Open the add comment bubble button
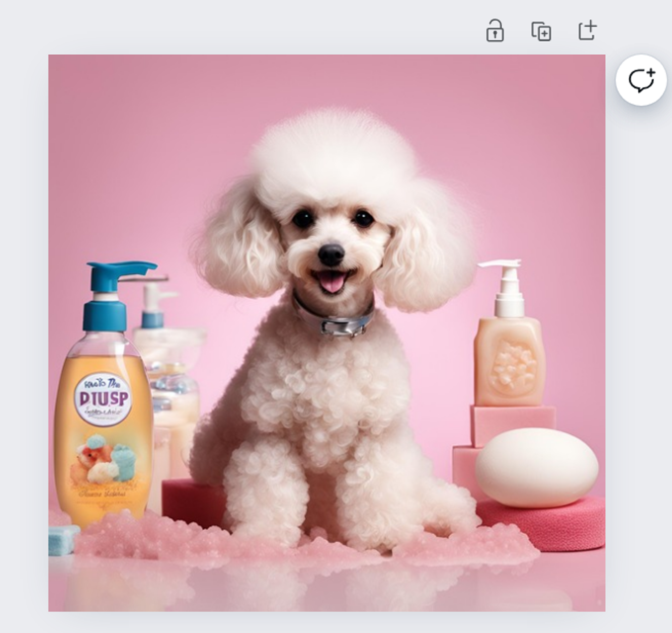The width and height of the screenshot is (672, 633). (641, 81)
